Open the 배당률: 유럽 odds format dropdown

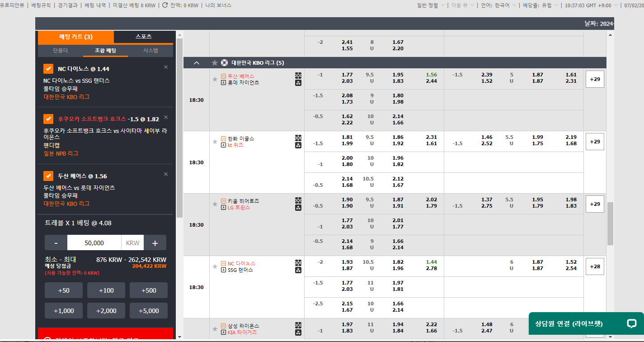tap(541, 5)
